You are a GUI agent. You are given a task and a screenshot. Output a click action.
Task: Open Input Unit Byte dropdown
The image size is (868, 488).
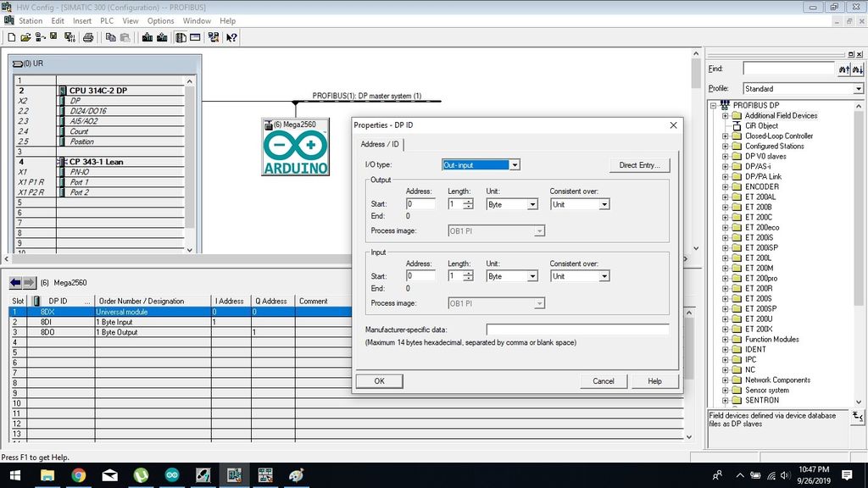(x=532, y=276)
